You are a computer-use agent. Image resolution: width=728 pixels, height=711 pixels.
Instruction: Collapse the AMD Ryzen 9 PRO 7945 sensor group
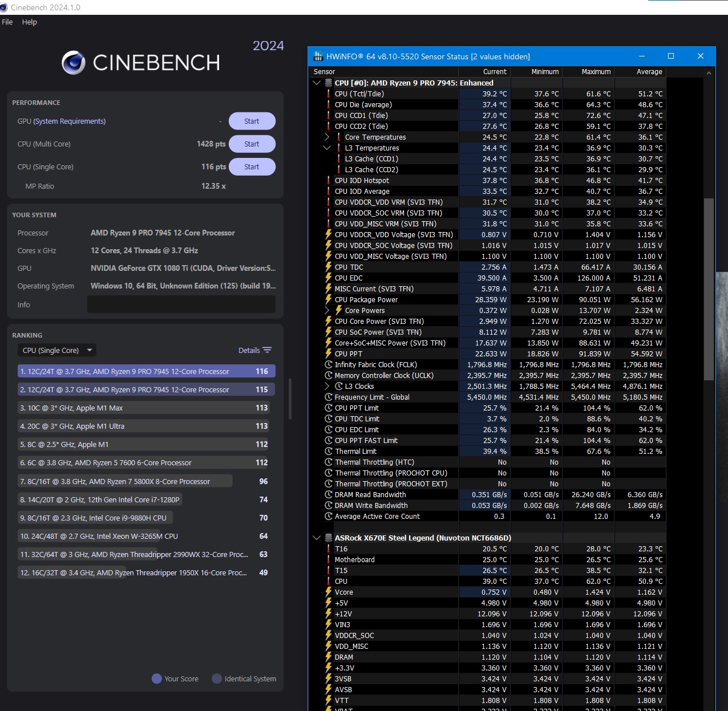click(317, 83)
